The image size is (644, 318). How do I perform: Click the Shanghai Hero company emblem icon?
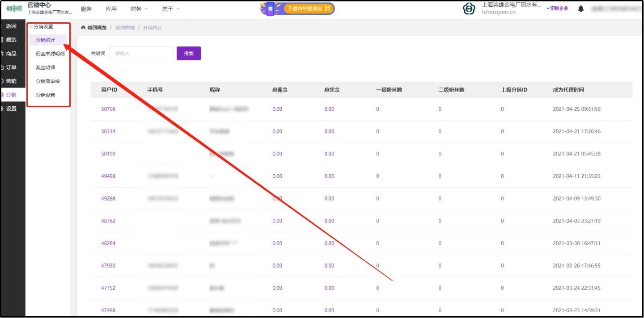pos(469,9)
